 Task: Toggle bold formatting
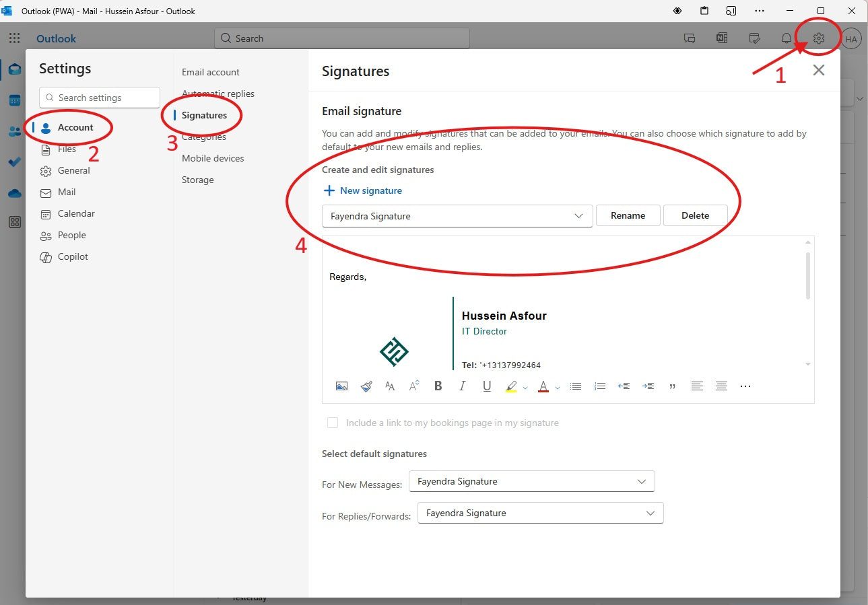(438, 386)
